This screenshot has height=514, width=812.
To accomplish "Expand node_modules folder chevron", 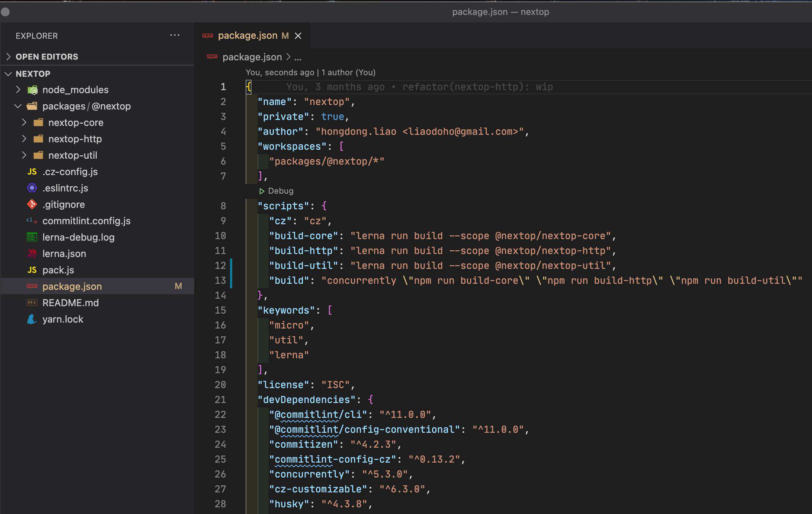I will 18,90.
